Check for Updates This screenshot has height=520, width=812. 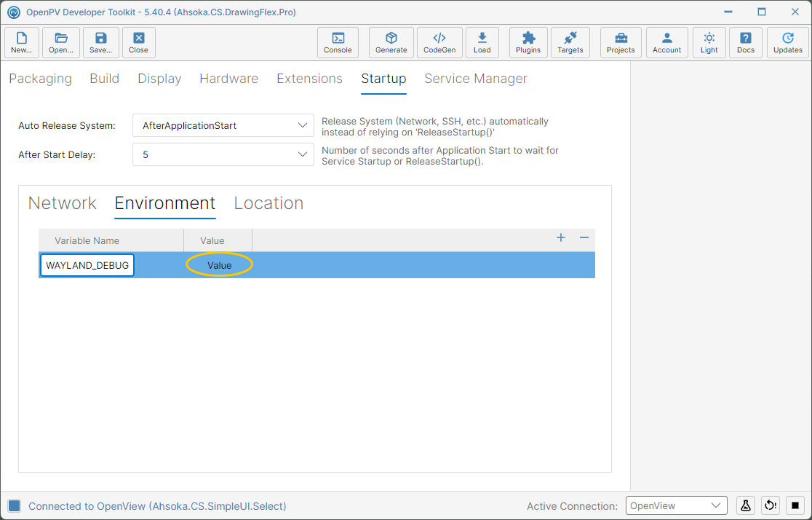pos(788,42)
